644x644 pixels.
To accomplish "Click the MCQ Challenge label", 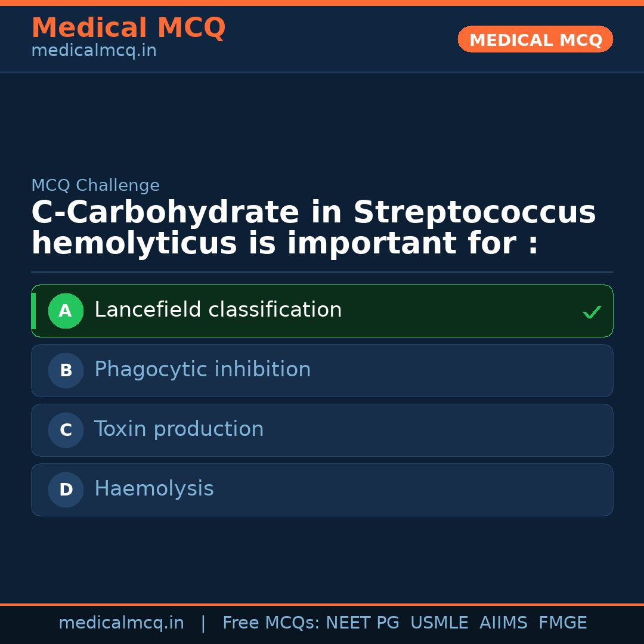I will [x=95, y=186].
